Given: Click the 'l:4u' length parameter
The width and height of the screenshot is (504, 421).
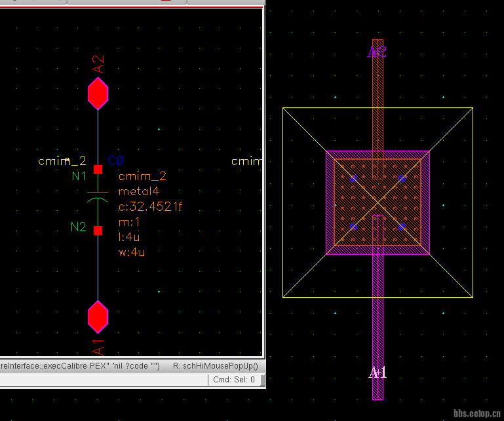Looking at the screenshot, I should tap(129, 237).
